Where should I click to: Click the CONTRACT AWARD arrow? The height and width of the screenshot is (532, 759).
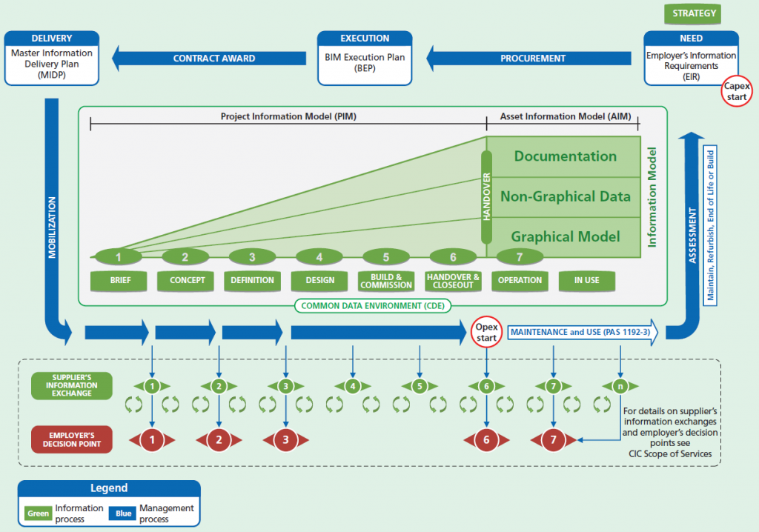[x=209, y=59]
